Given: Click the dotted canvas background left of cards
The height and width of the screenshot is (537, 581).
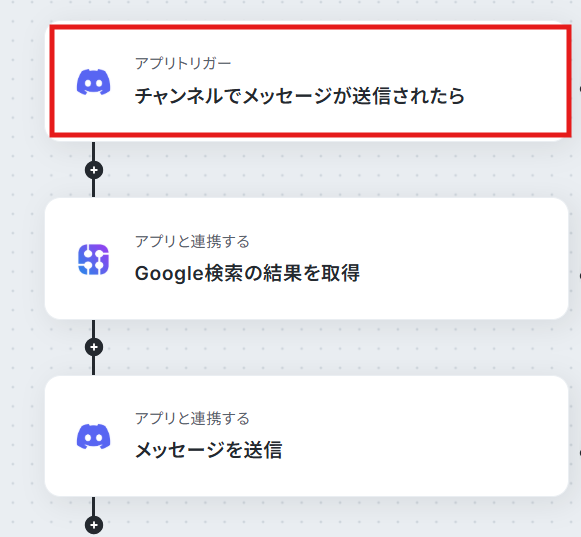Looking at the screenshot, I should [22, 259].
